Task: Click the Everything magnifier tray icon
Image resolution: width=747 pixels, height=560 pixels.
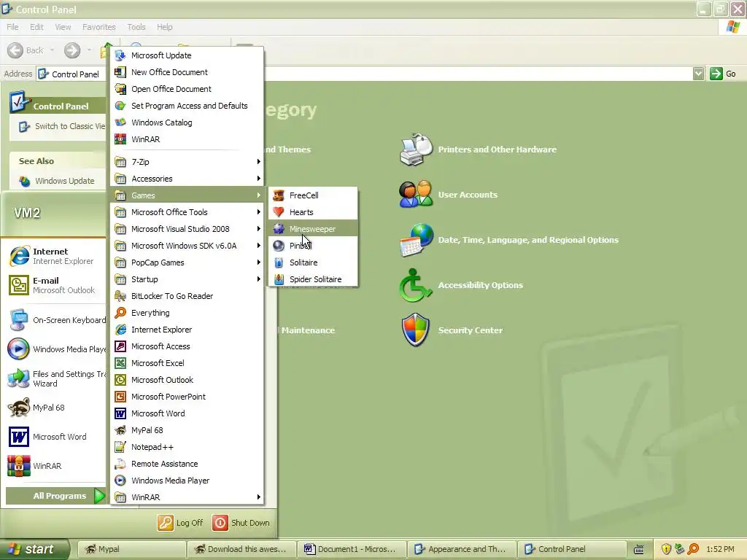Action: [x=694, y=549]
